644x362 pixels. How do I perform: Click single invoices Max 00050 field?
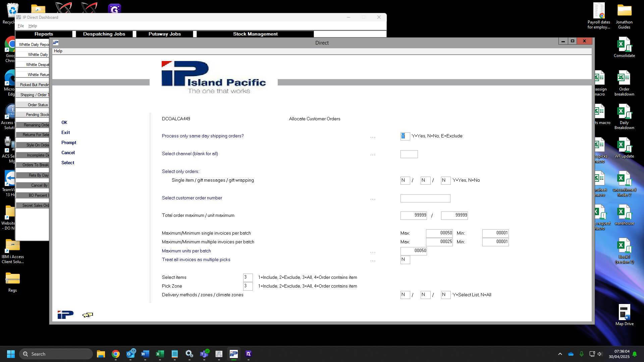click(x=439, y=233)
